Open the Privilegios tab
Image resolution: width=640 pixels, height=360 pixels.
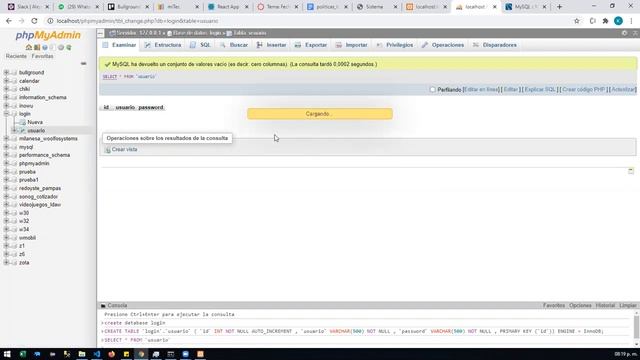pos(395,45)
